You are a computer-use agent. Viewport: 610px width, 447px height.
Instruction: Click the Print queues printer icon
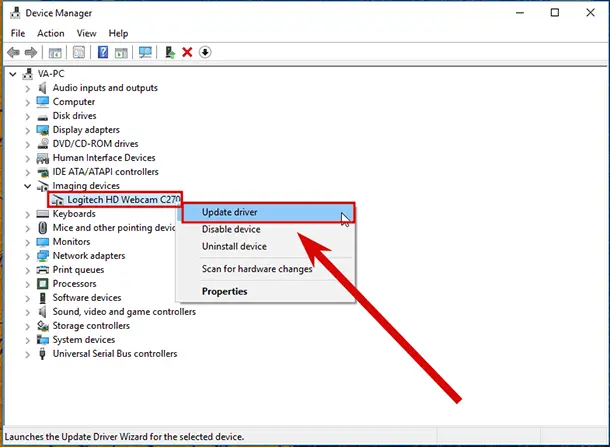(x=42, y=270)
